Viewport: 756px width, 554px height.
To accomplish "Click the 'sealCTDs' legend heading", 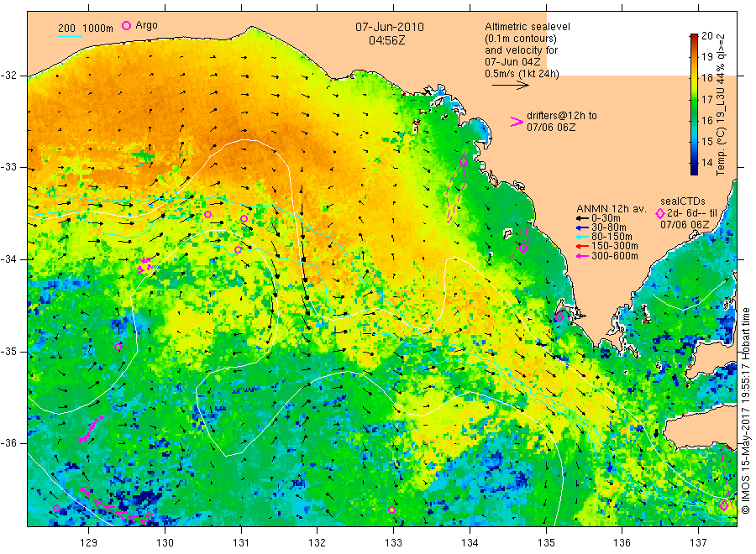I will coord(683,201).
